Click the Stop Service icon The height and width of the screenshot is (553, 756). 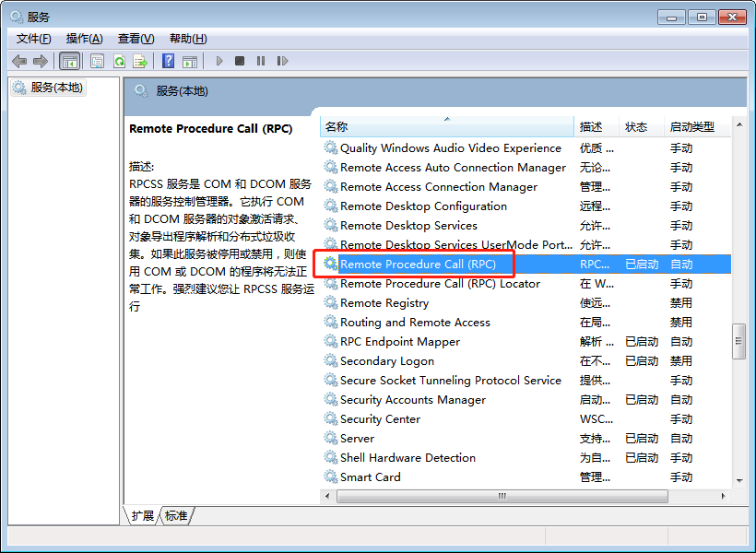tap(240, 61)
